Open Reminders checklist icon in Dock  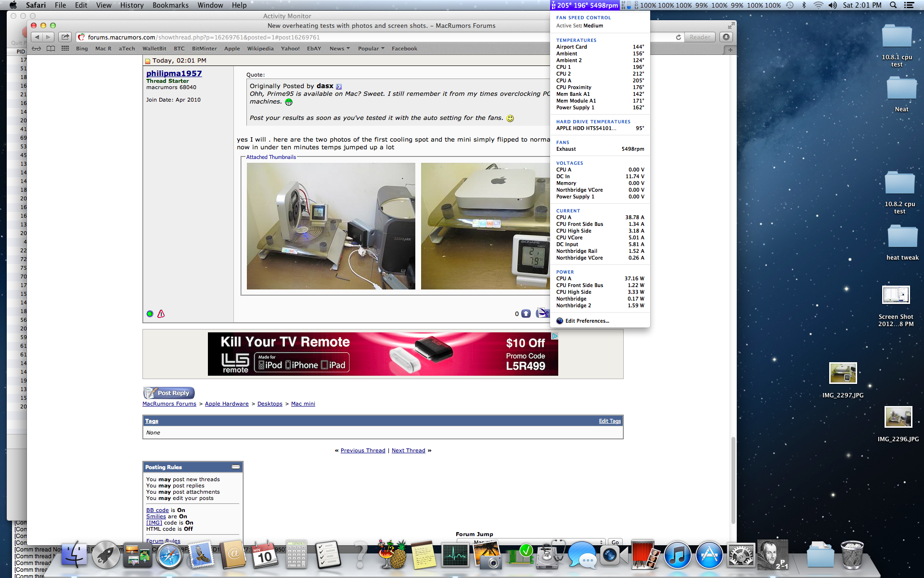pos(328,555)
